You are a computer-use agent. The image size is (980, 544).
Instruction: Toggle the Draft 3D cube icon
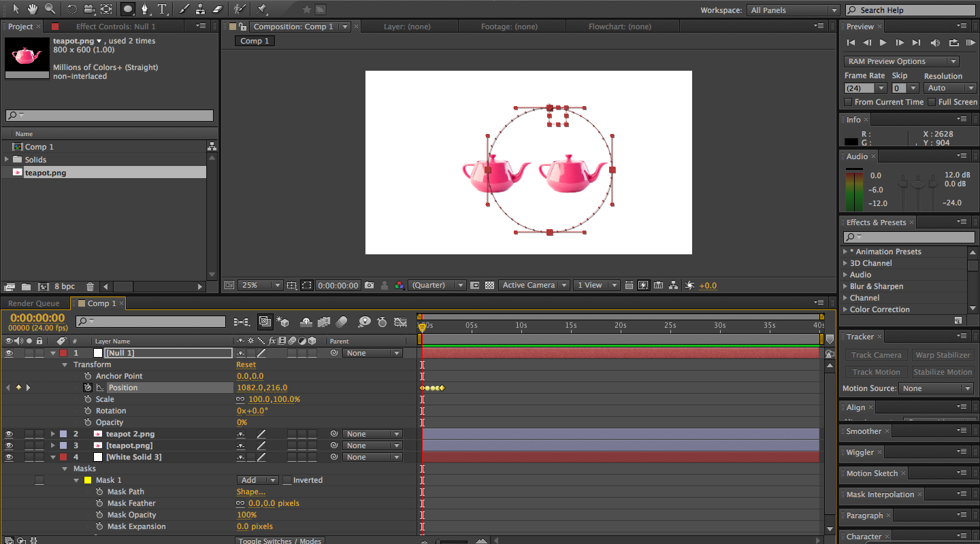tap(283, 322)
